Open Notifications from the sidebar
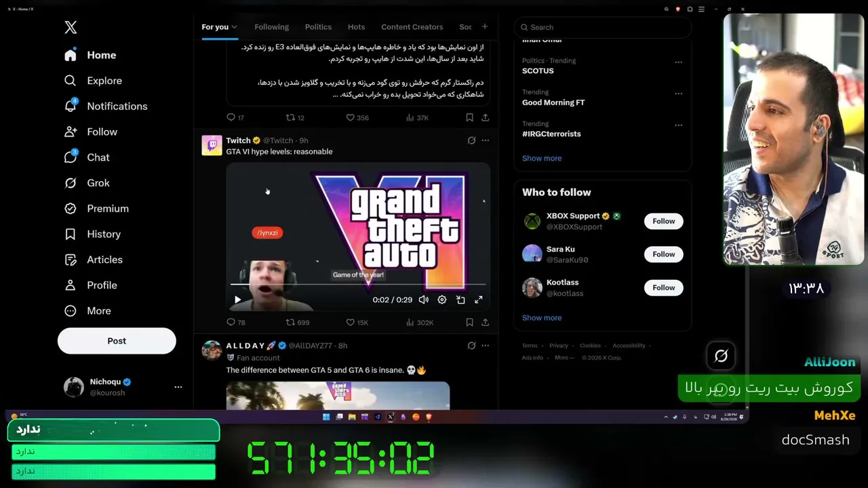Image resolution: width=868 pixels, height=488 pixels. click(105, 106)
